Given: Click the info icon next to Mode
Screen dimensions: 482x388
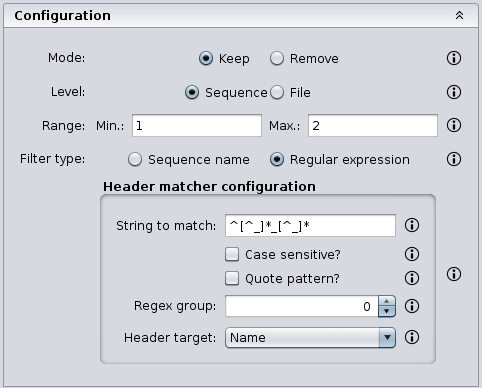Looking at the screenshot, I should (454, 58).
